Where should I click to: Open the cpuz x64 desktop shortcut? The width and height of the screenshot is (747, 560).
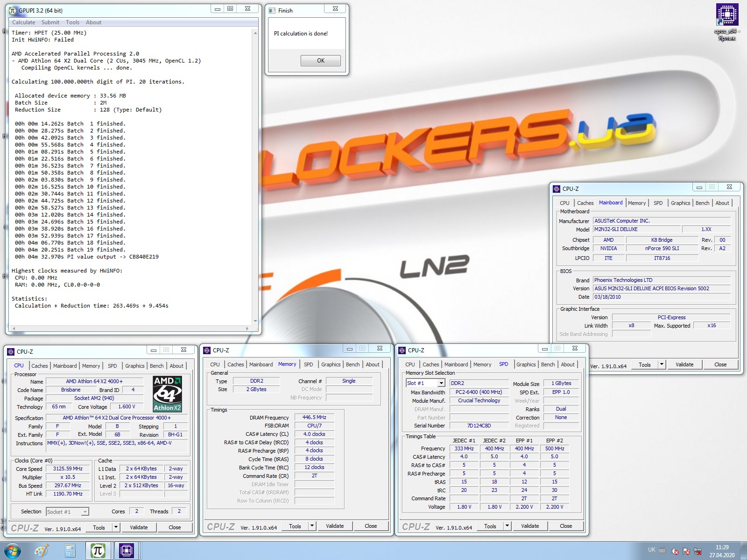[x=727, y=21]
